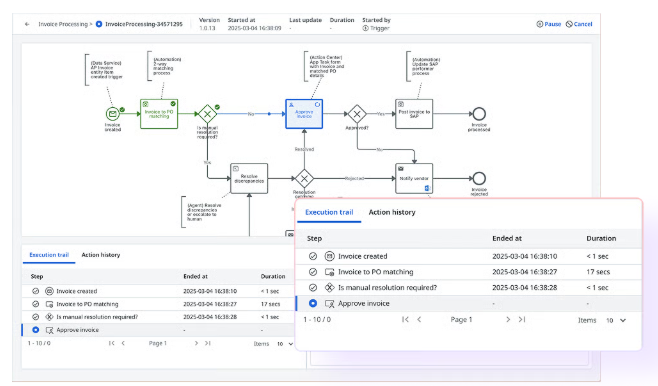Image resolution: width=658 pixels, height=386 pixels.
Task: Click completed check icon for popup Invoice created
Action: pos(313,256)
